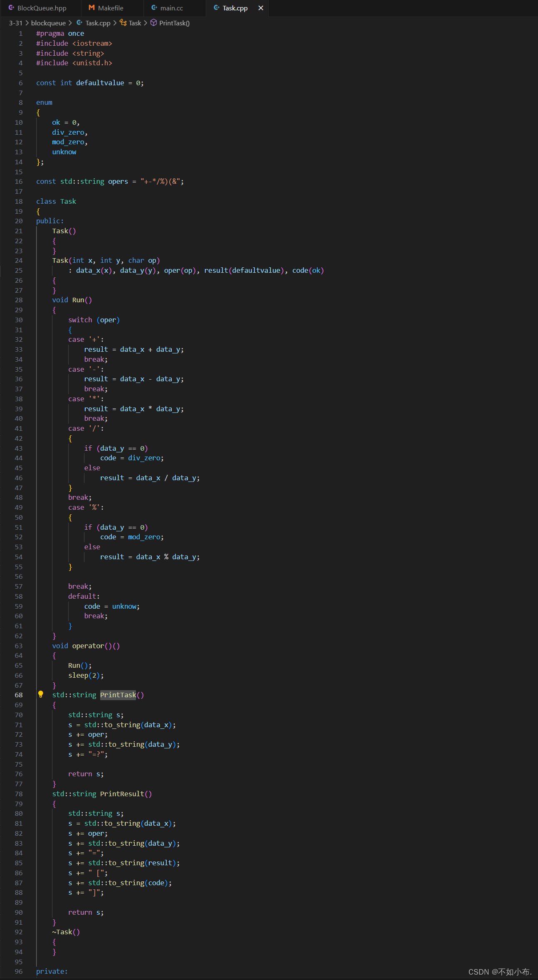538x980 pixels.
Task: Click the case '+' label
Action: 86,339
